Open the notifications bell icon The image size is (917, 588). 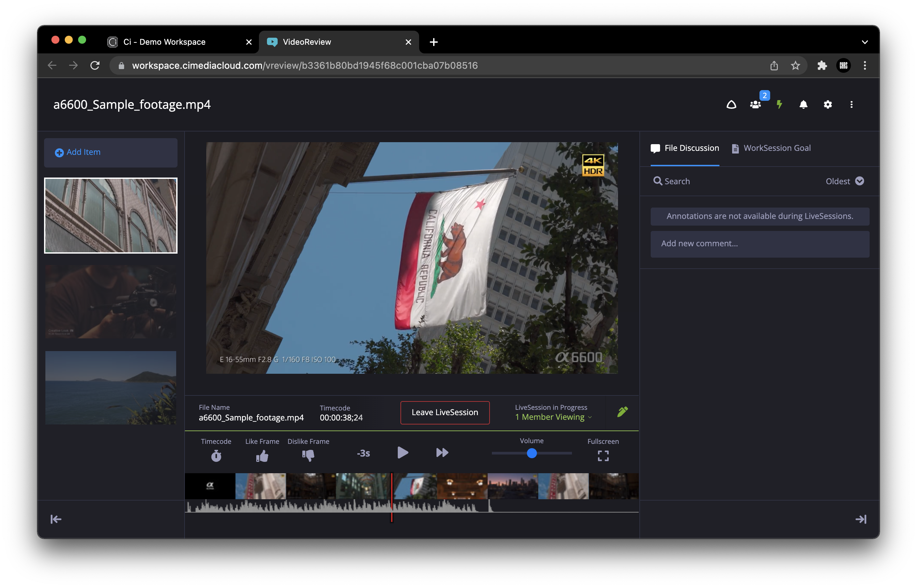click(x=803, y=104)
